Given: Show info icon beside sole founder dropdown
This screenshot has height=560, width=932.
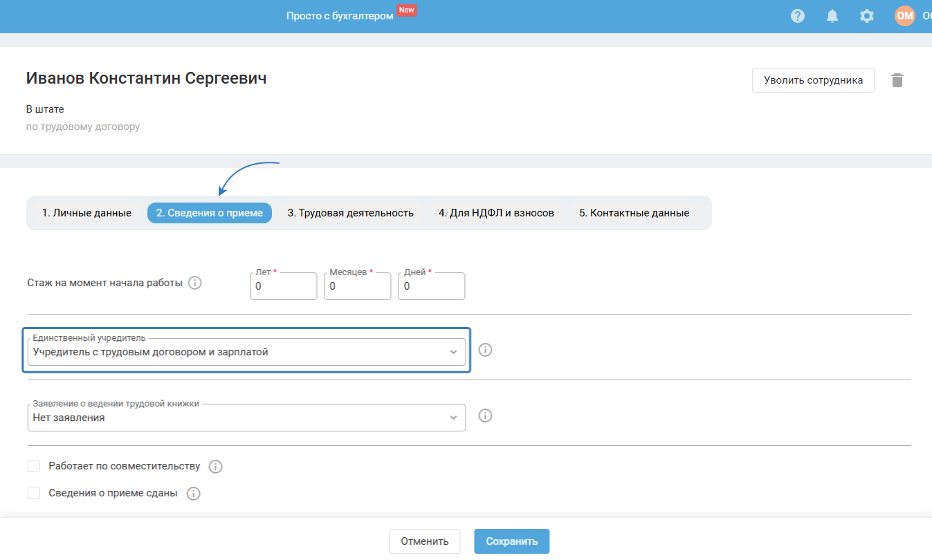Looking at the screenshot, I should (486, 350).
